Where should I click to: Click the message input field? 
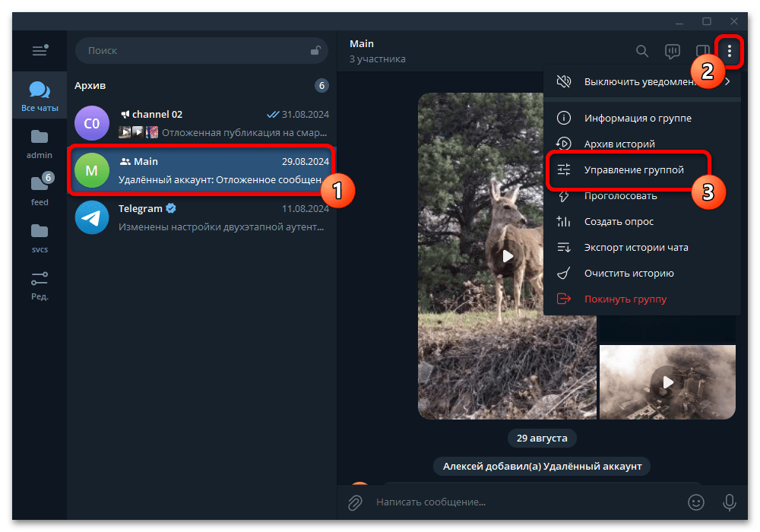pyautogui.click(x=526, y=502)
